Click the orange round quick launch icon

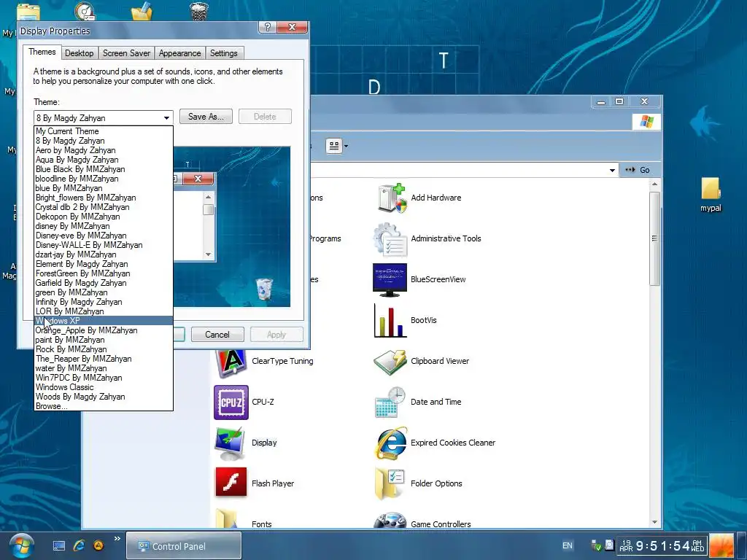pyautogui.click(x=98, y=545)
